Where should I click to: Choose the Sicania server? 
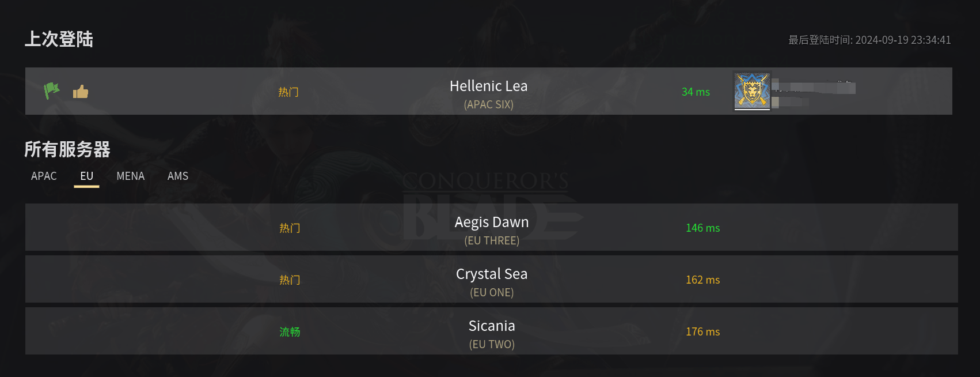pos(492,326)
